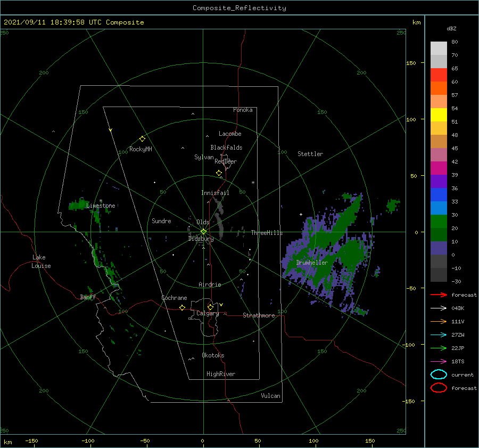Click the cyan current ellipse icon
Screen dimensions: 479x448
439,374
